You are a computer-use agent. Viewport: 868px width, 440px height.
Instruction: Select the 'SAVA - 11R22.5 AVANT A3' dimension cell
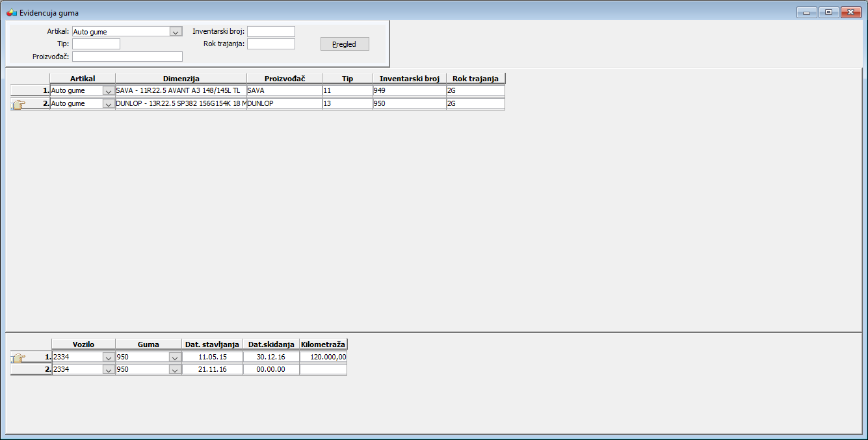(181, 91)
